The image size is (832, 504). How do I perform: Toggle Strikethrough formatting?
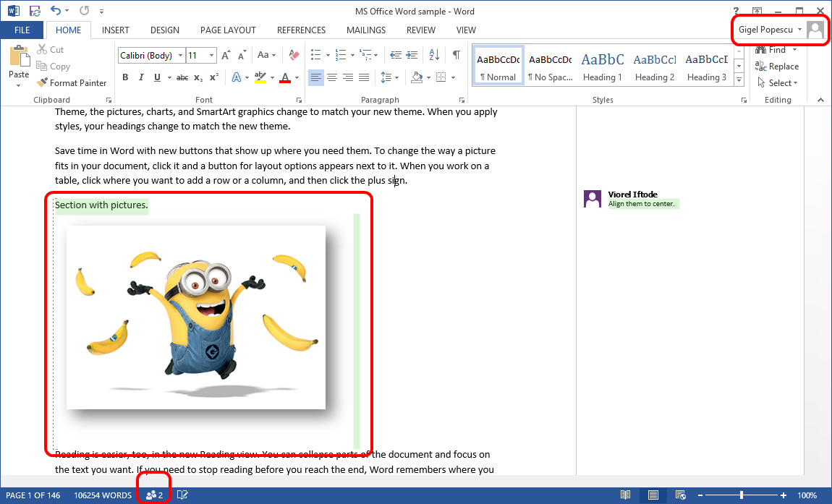(182, 77)
